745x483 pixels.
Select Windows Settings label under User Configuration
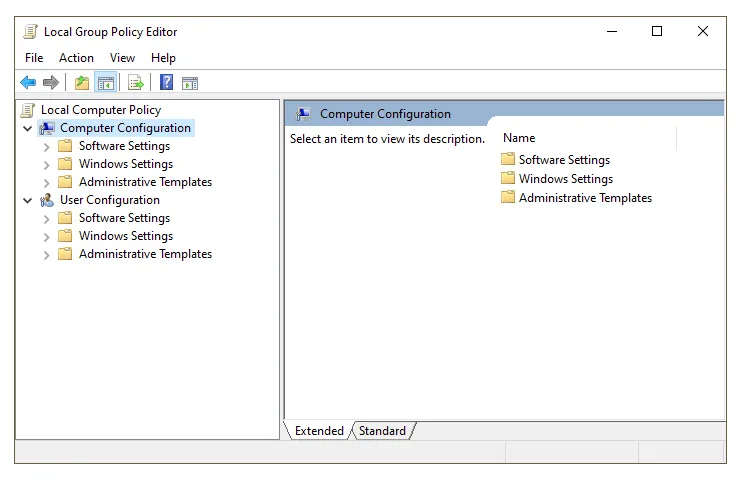[126, 237]
